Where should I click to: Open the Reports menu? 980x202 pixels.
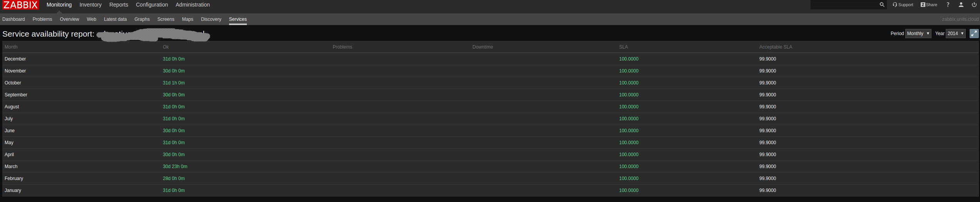pos(119,5)
